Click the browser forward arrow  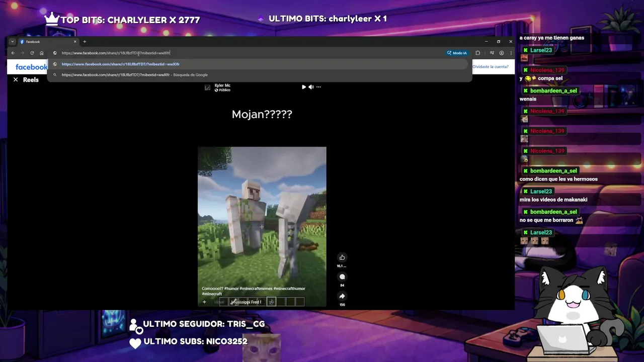(x=22, y=53)
